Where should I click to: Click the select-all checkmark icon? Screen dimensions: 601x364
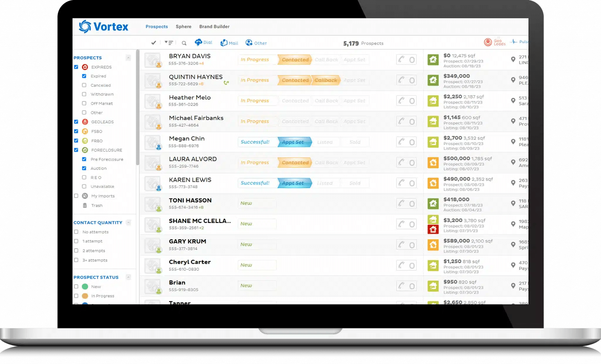click(x=154, y=43)
